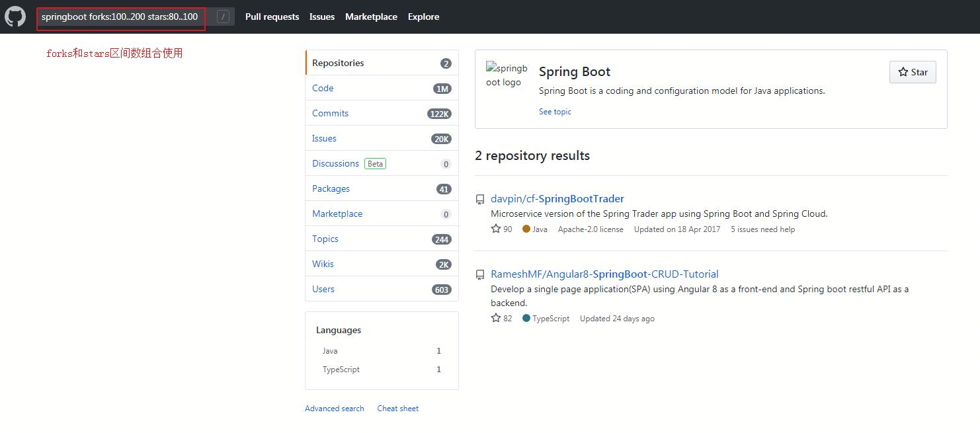The image size is (980, 433).
Task: Click the Users count badge 603
Action: pos(442,290)
